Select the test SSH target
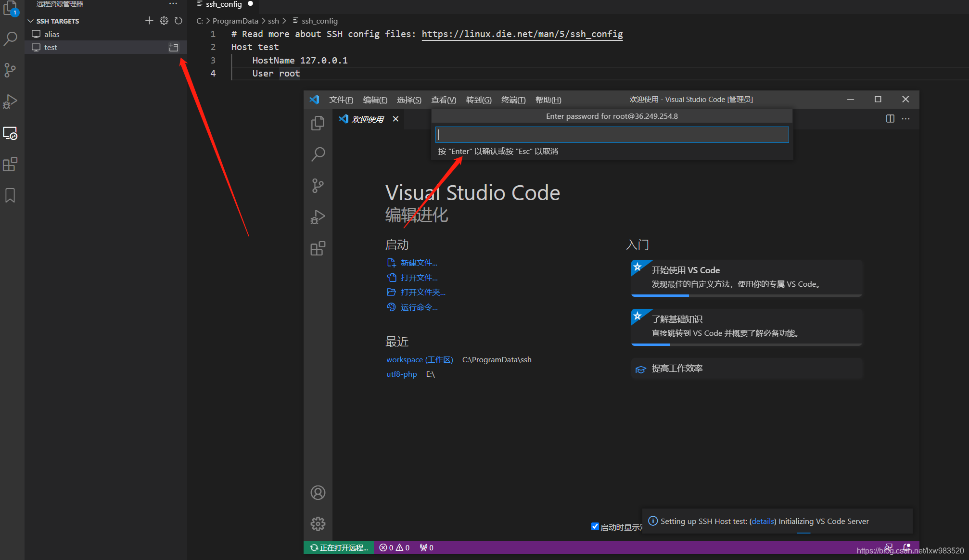This screenshot has width=969, height=560. 106,47
